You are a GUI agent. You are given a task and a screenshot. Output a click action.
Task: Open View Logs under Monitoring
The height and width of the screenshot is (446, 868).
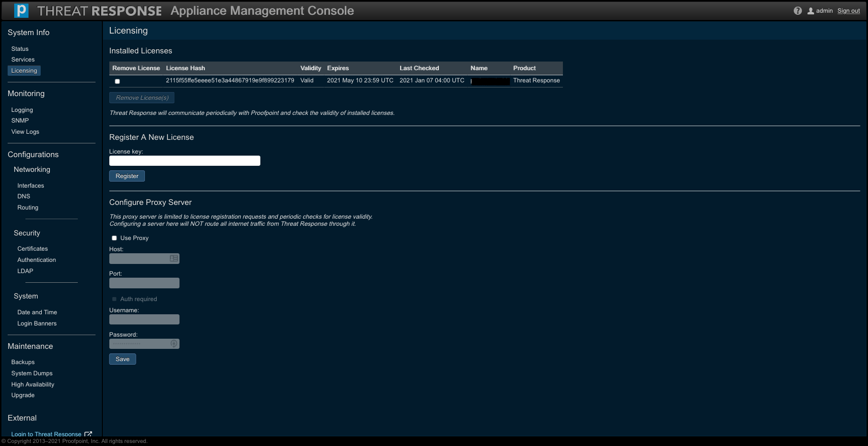point(25,132)
